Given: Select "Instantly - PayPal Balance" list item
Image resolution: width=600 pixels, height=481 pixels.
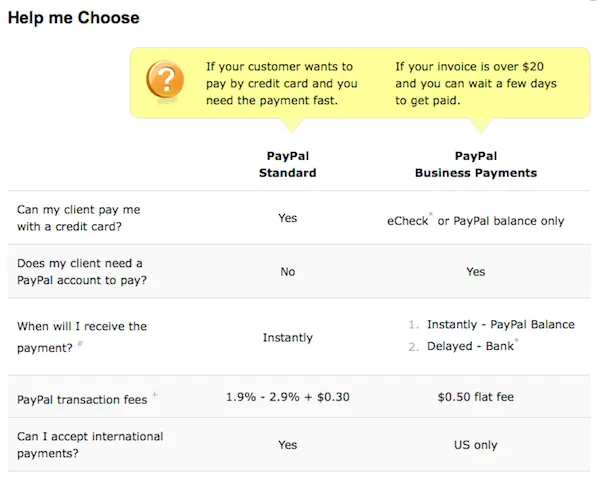Looking at the screenshot, I should click(500, 325).
